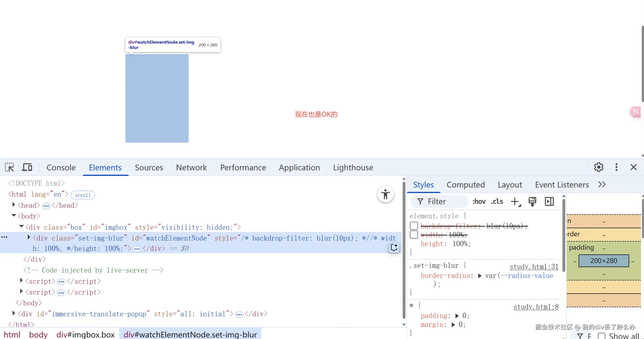
Task: Toggle the .cls class editor button
Action: [x=497, y=201]
